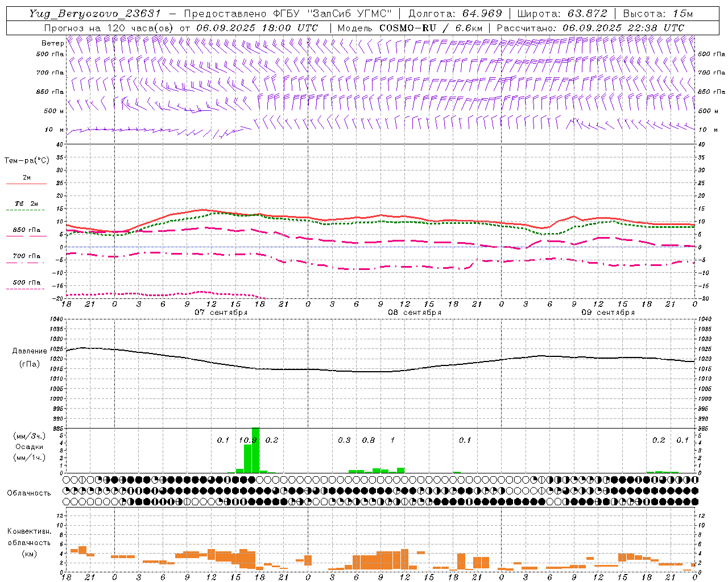Click the "Рассчитано: 06.09.2025 22:38 UTC" text
The image size is (728, 582).
[590, 28]
